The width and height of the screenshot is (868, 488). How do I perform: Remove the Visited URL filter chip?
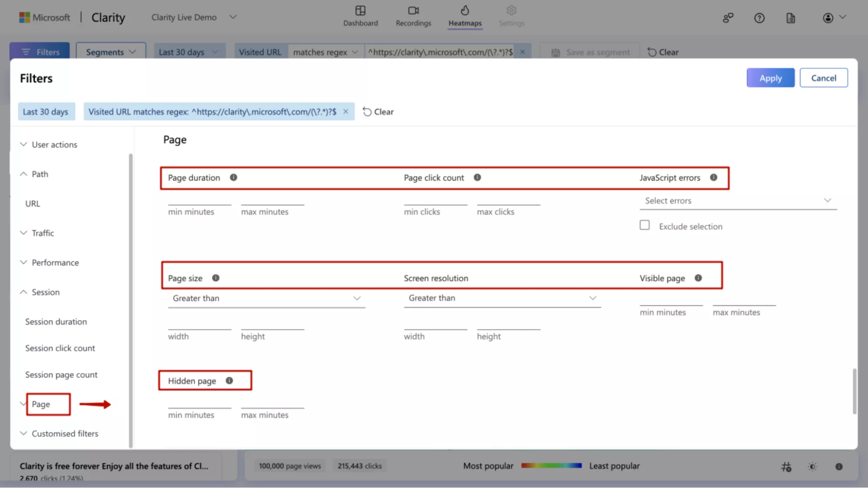coord(346,111)
